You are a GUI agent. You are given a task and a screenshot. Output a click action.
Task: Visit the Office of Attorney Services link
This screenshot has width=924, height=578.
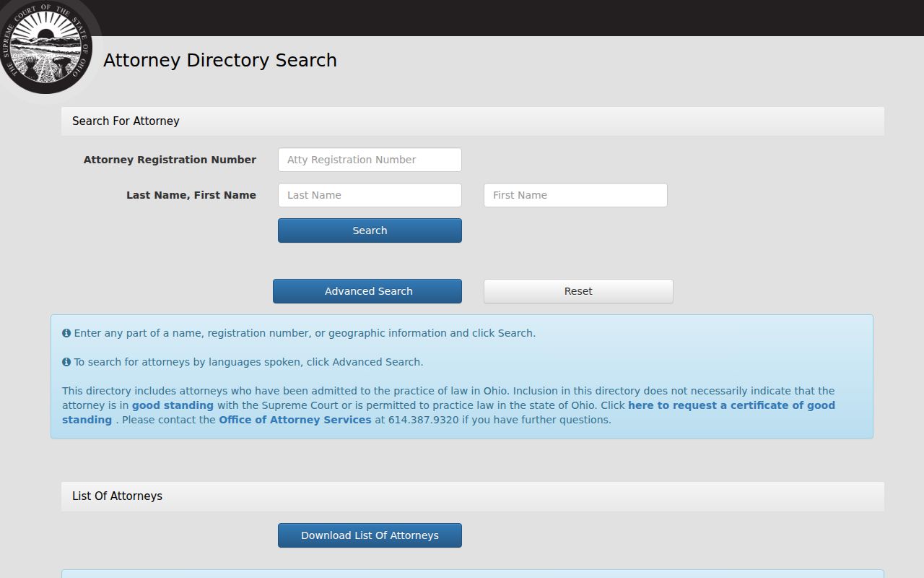(x=295, y=420)
